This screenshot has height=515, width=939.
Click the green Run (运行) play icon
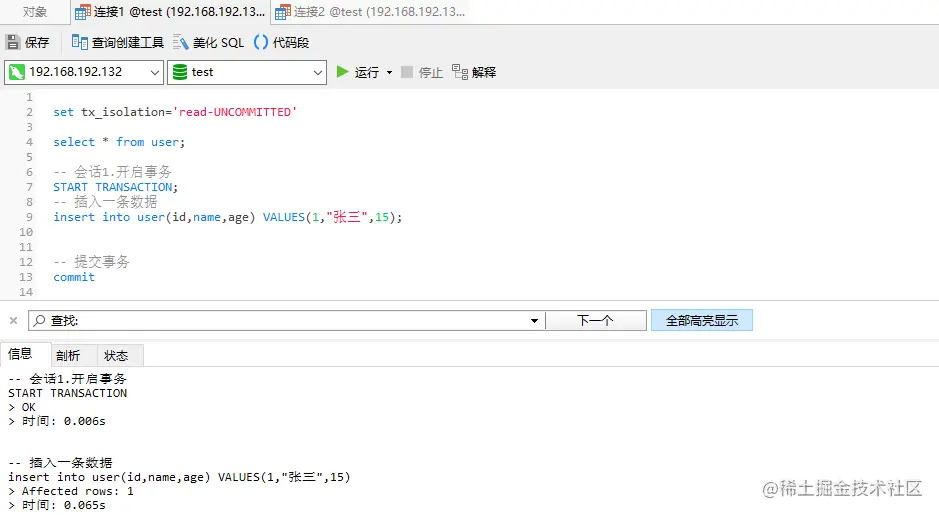[x=343, y=72]
